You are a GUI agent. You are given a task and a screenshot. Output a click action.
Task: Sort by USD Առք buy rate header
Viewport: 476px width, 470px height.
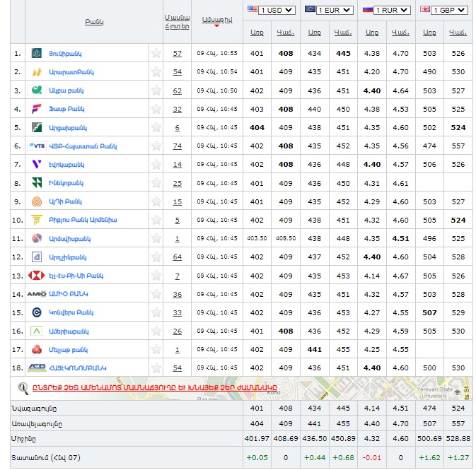pyautogui.click(x=257, y=32)
